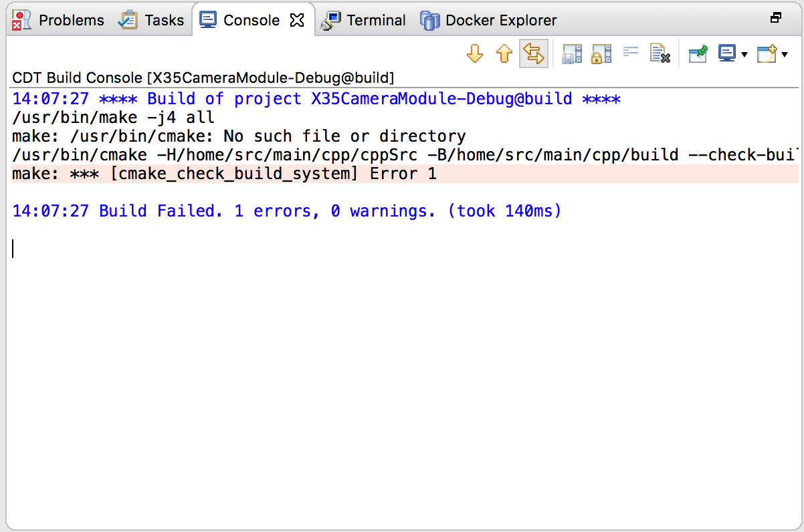Screen dimensions: 804x532
Task: Switch to the Terminal tab
Action: (x=364, y=21)
